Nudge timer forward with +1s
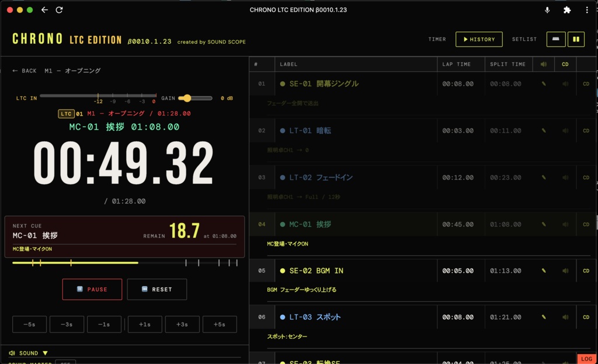Screen dimensions: 598x364 click(145, 324)
